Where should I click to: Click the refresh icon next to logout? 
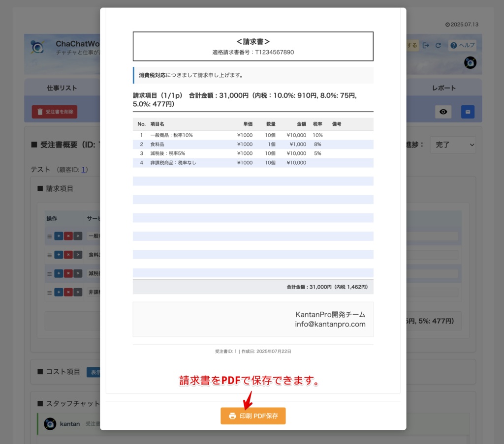(x=438, y=45)
